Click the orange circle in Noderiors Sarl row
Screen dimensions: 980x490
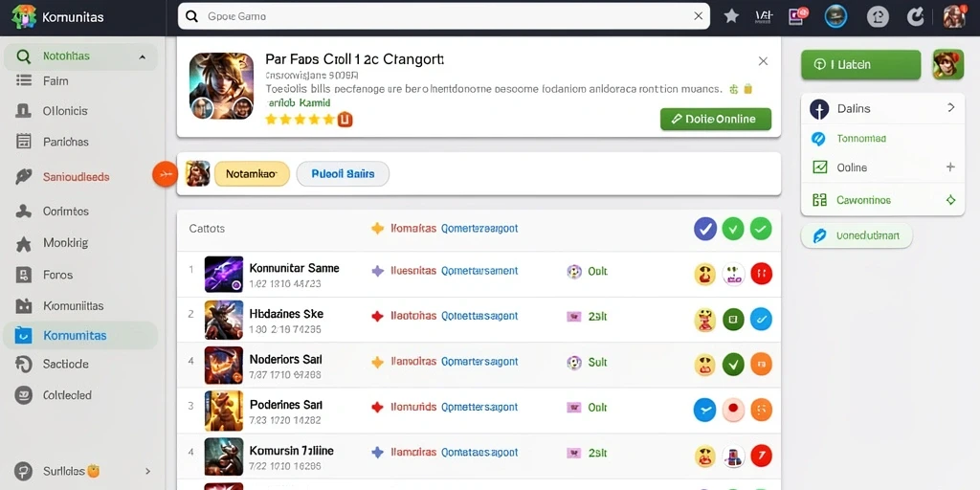pos(761,365)
